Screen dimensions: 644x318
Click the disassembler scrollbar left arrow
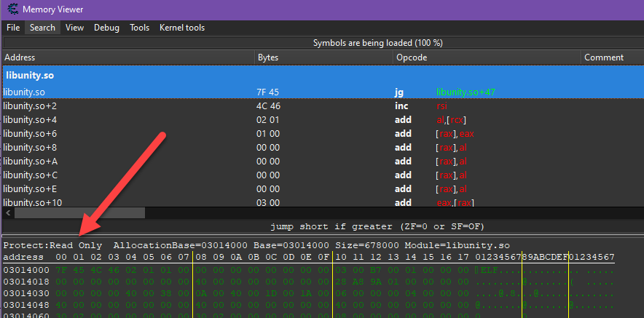tap(8, 213)
